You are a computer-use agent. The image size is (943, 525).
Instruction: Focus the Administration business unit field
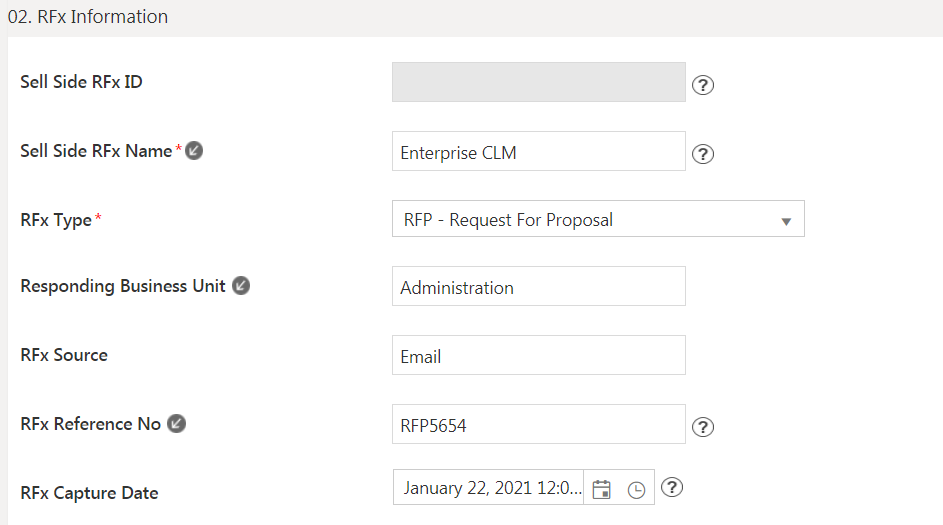click(x=538, y=287)
